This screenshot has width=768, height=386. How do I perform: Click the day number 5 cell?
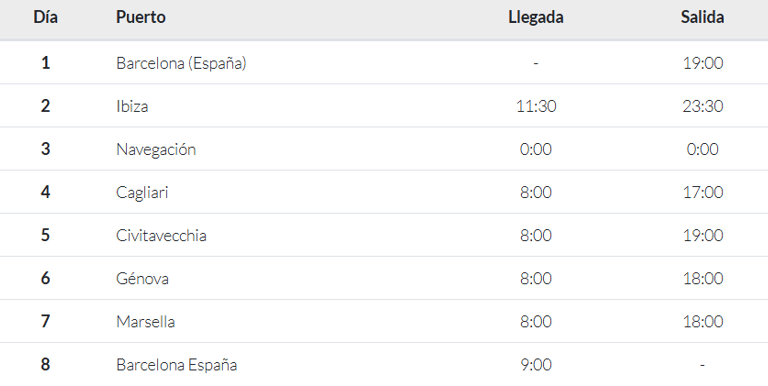46,236
